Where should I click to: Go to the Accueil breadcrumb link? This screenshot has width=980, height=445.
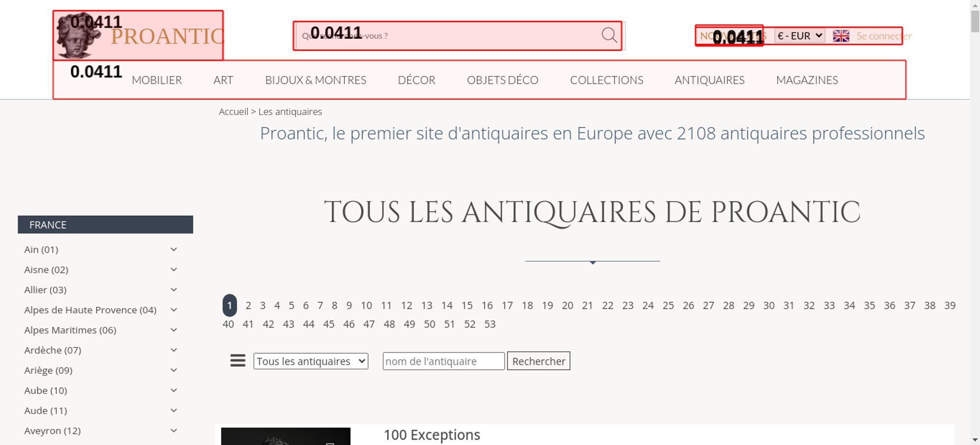point(233,112)
